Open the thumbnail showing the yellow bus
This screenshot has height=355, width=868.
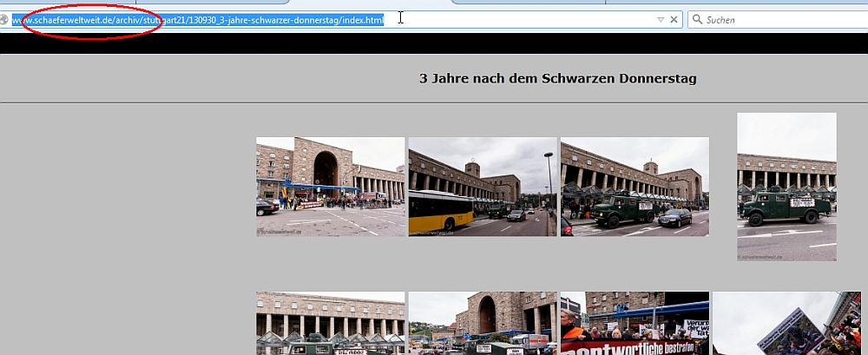(x=483, y=186)
